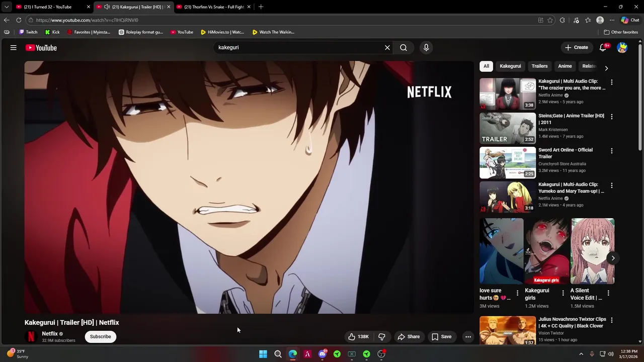The height and width of the screenshot is (362, 644).
Task: Open the Julius Novachrono Twixtor Clips title
Action: coord(572,322)
